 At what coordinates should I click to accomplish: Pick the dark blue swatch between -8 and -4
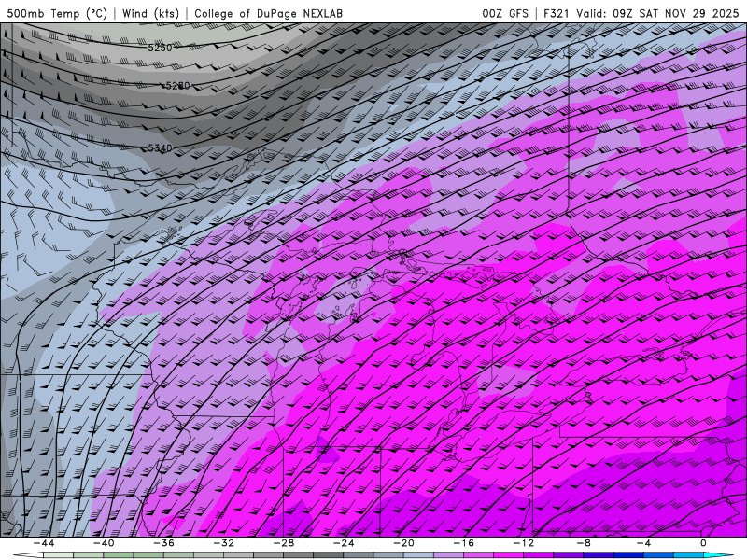click(x=628, y=555)
